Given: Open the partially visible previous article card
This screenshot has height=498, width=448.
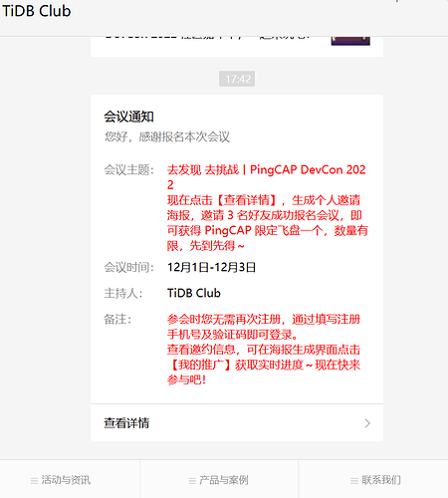Looking at the screenshot, I should 237,47.
